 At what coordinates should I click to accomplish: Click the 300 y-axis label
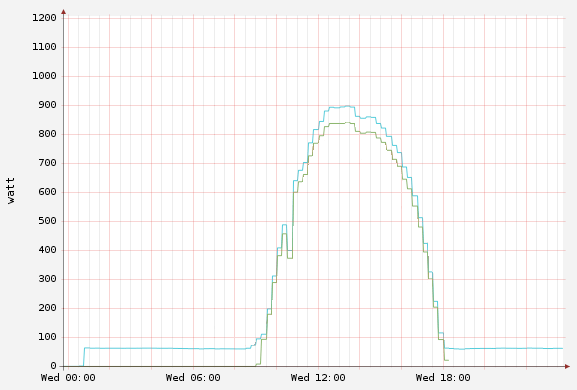47,279
